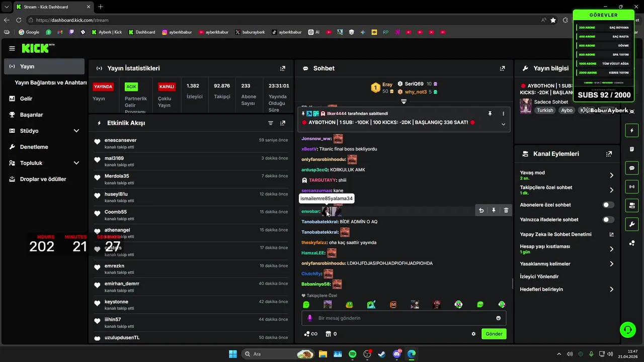
Task: Open Hesap yaşı kısıtlaması settings
Action: coord(567,249)
